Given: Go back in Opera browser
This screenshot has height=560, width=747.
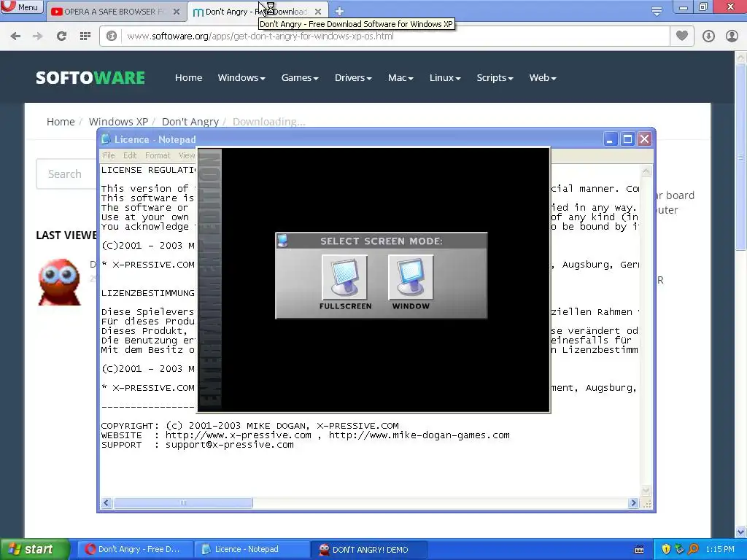Looking at the screenshot, I should pyautogui.click(x=15, y=36).
